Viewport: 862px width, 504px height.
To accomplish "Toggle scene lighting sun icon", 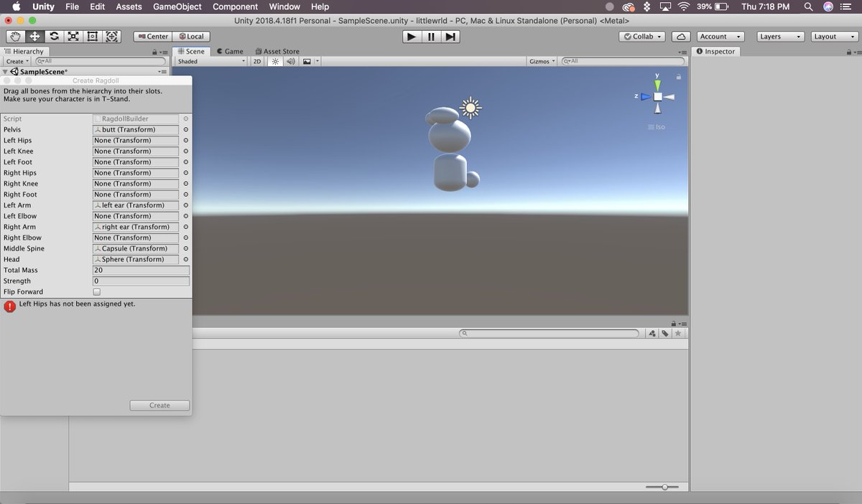I will pos(275,62).
